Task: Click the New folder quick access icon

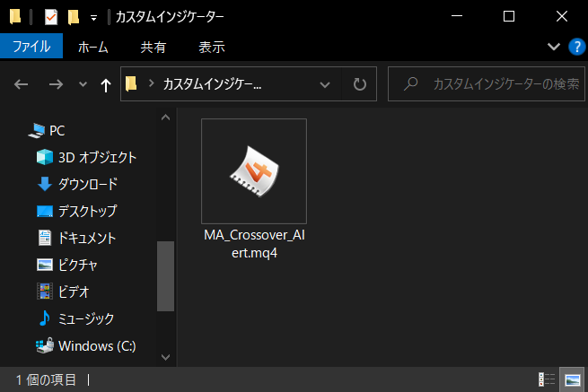Action: (74, 17)
